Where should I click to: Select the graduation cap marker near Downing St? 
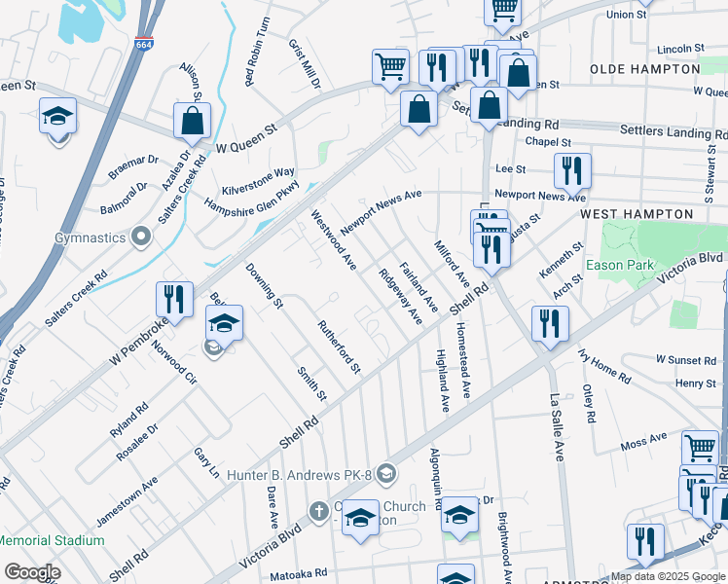point(224,326)
